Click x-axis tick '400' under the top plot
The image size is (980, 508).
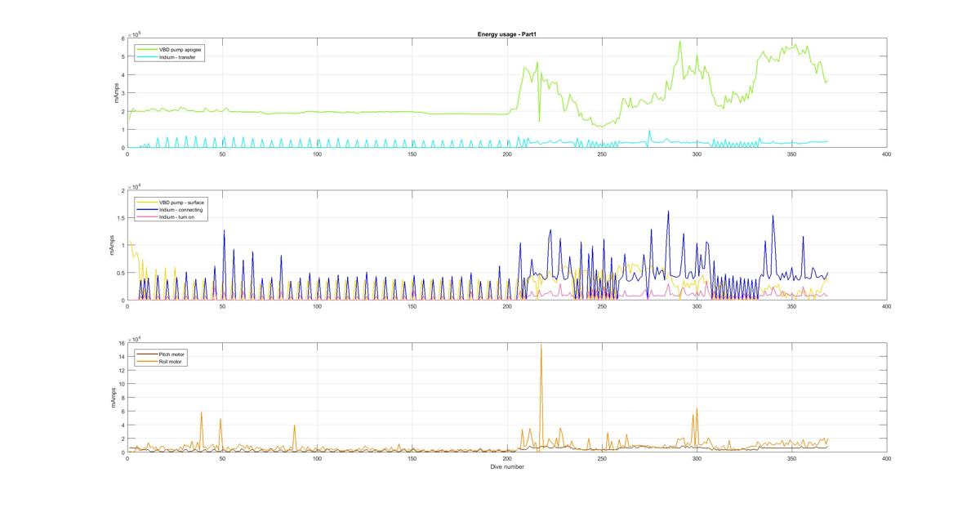[x=886, y=154]
